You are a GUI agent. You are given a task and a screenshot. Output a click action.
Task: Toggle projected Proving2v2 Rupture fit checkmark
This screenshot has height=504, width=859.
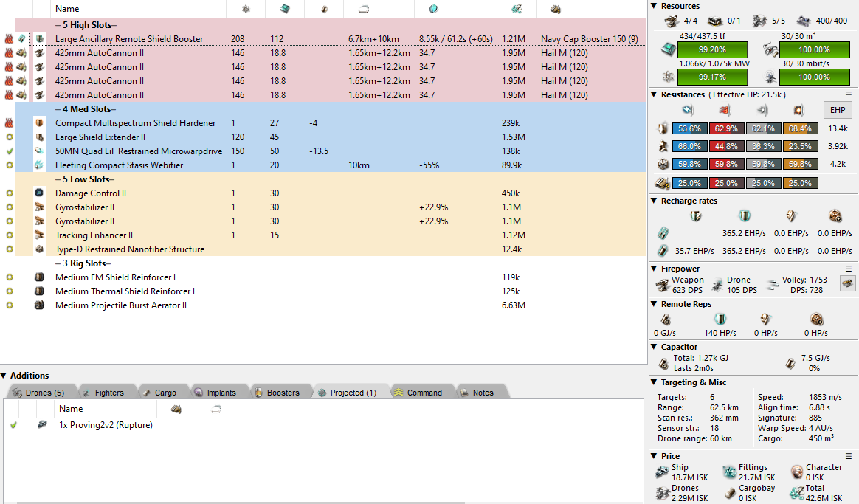click(x=13, y=425)
